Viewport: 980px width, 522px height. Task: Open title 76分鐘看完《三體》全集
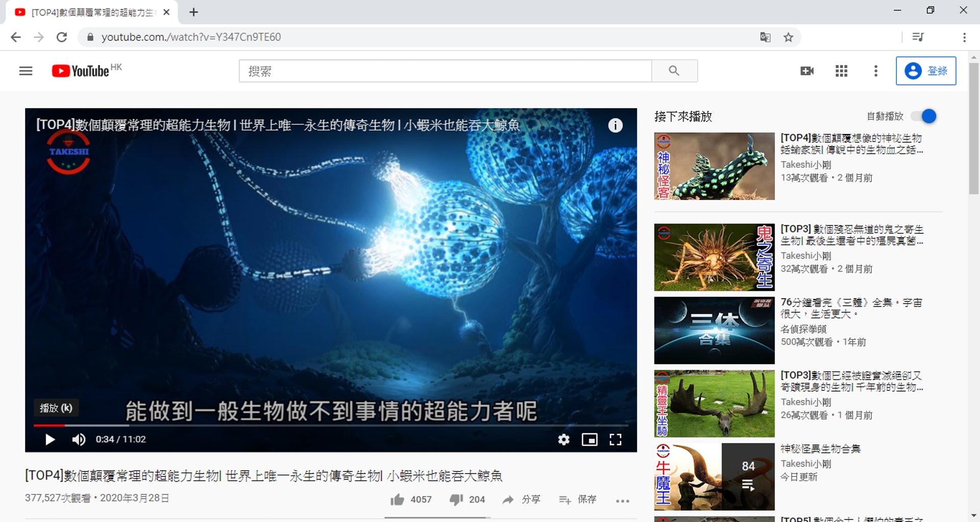point(851,308)
